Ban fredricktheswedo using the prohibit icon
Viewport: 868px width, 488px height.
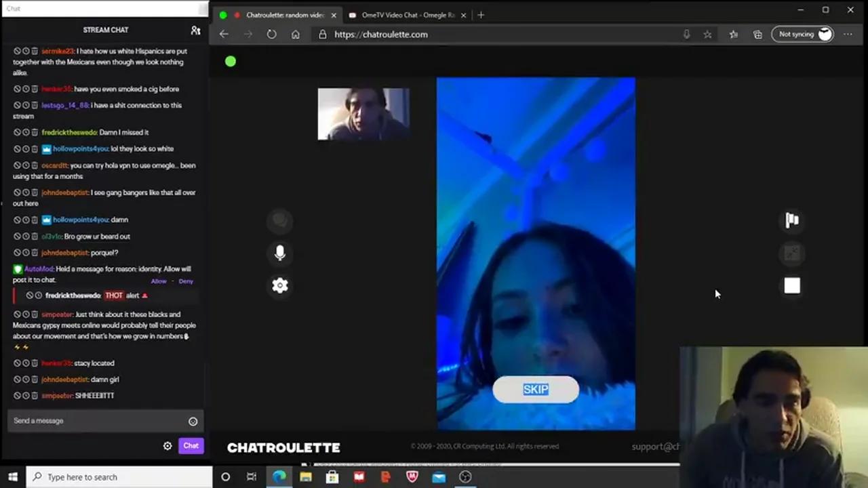click(x=29, y=295)
